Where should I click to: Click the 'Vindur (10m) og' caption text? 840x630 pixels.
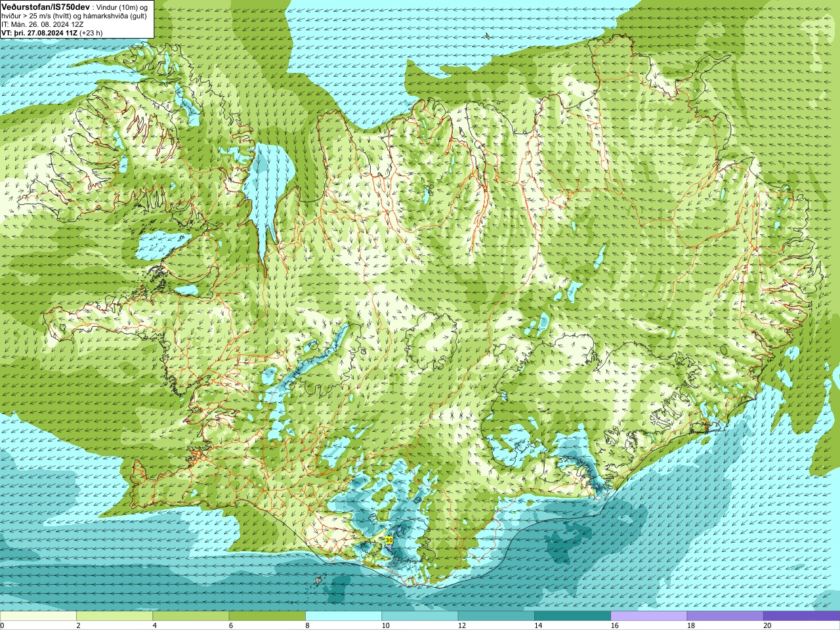(122, 7)
